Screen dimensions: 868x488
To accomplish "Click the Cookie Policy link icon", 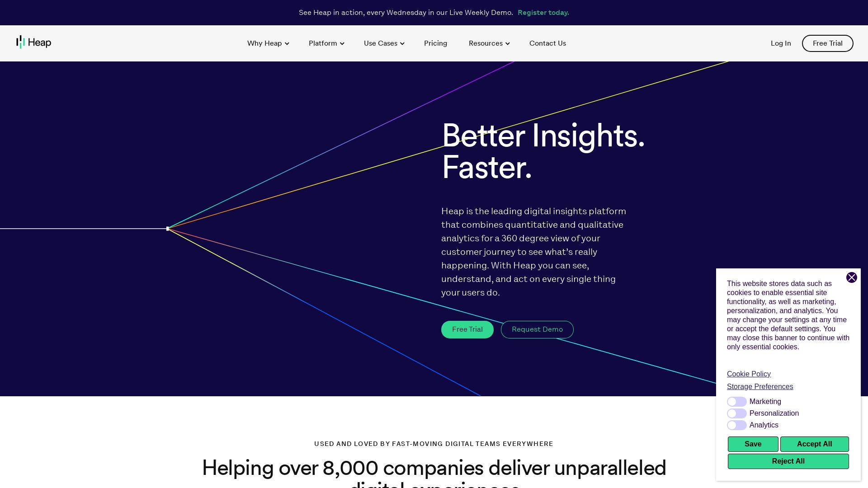I will tap(749, 374).
